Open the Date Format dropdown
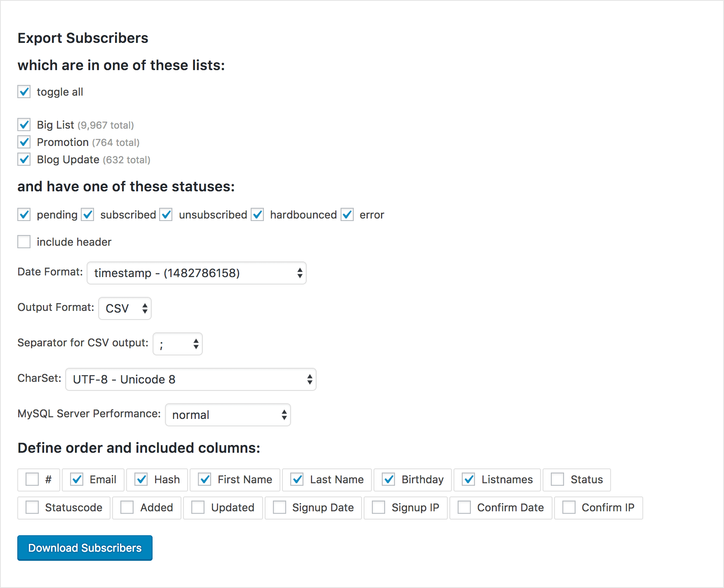The height and width of the screenshot is (588, 724). coord(197,273)
